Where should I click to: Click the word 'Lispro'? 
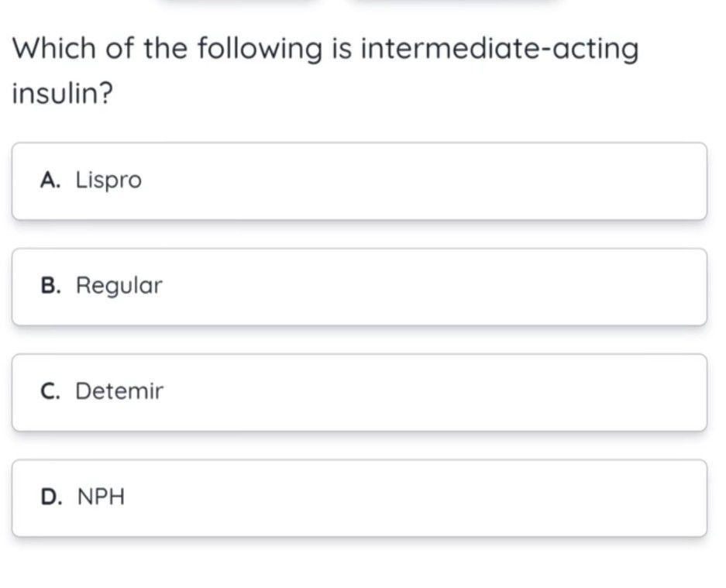coord(108,181)
